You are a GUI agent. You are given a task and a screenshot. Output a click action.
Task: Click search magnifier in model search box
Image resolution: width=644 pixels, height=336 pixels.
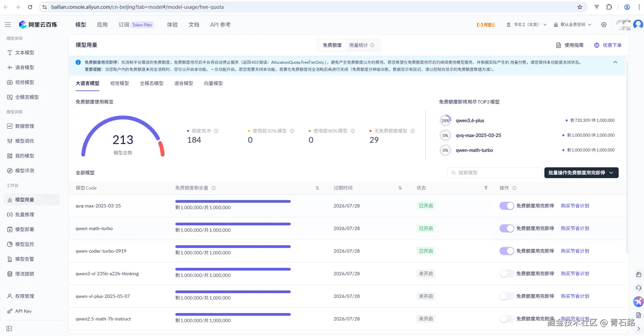[454, 173]
